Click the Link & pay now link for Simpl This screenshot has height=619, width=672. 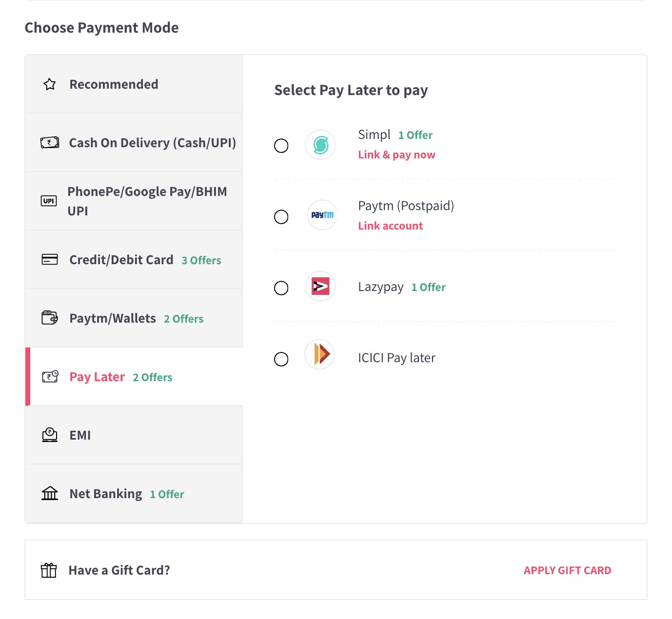pos(396,155)
